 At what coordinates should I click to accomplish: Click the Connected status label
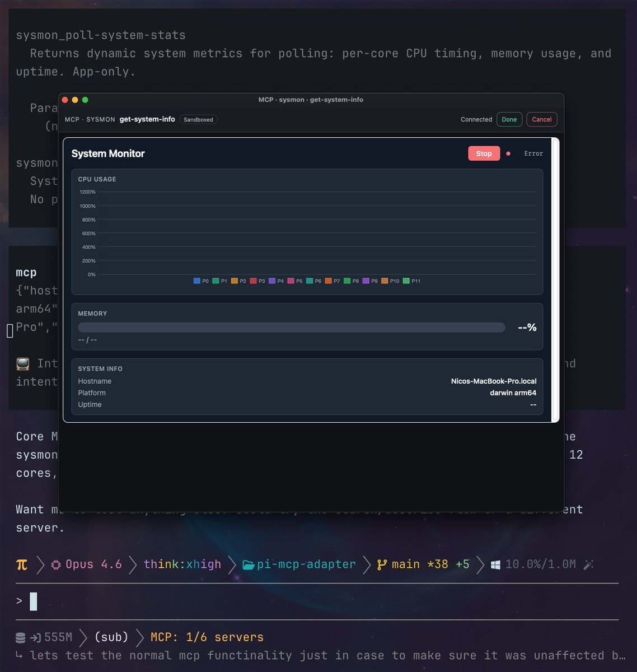click(476, 119)
